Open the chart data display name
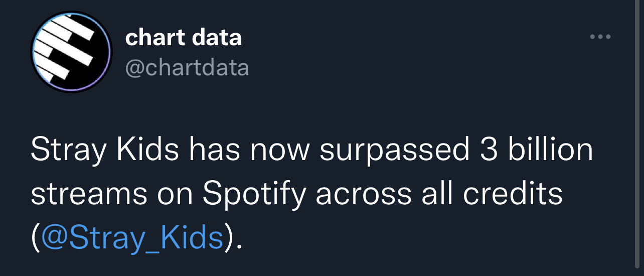 (x=183, y=38)
